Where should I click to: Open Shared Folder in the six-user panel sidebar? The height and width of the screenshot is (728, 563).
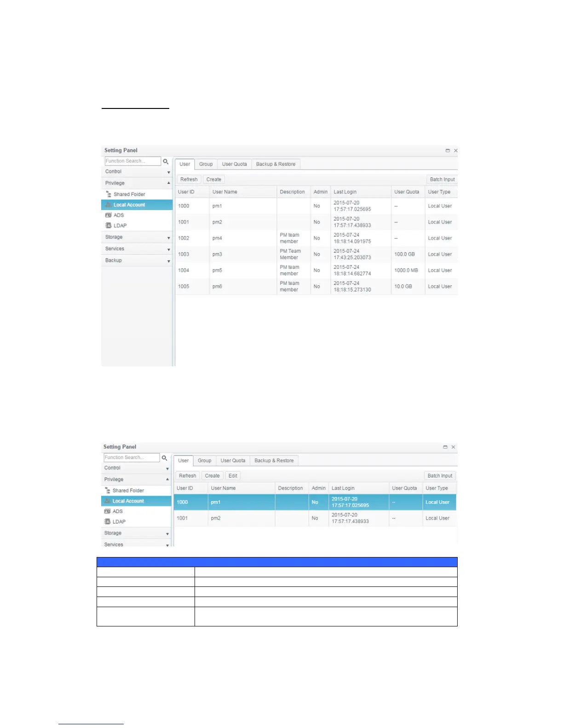click(x=129, y=194)
